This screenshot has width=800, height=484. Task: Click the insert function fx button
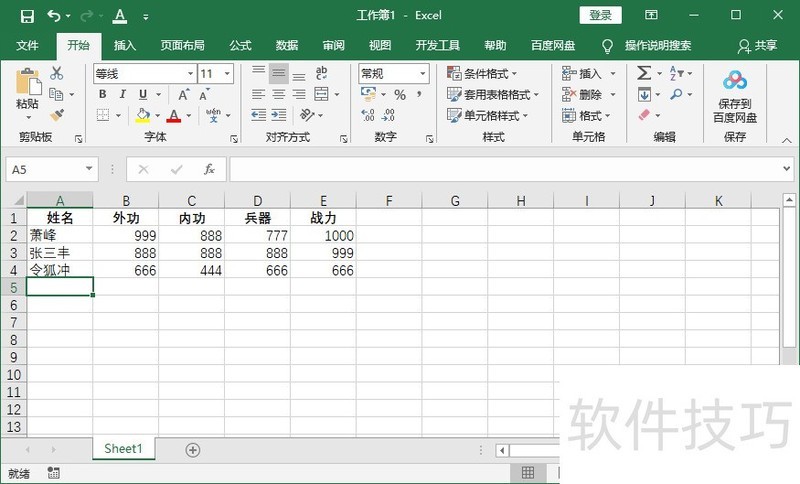[x=209, y=169]
